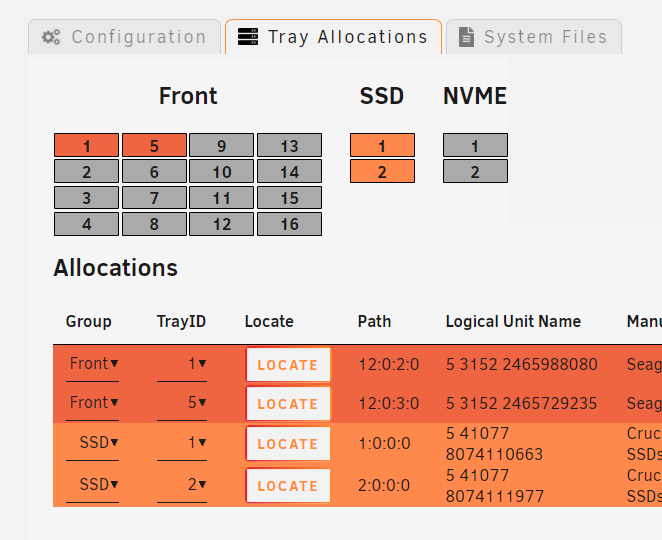This screenshot has width=662, height=540.
Task: Select Front tray 1
Action: coord(87,145)
